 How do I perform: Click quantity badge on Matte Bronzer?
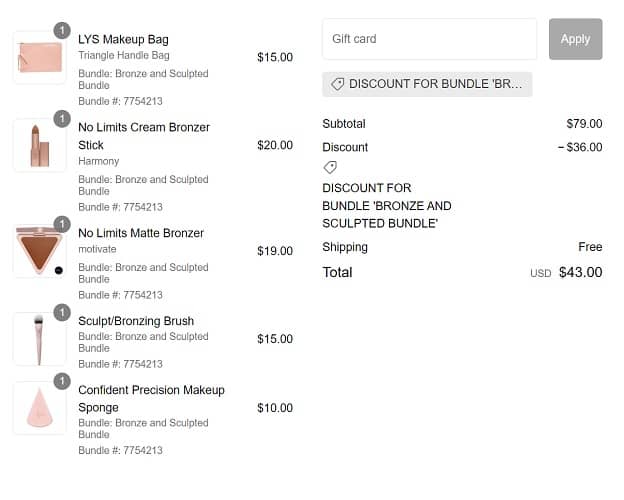61,225
